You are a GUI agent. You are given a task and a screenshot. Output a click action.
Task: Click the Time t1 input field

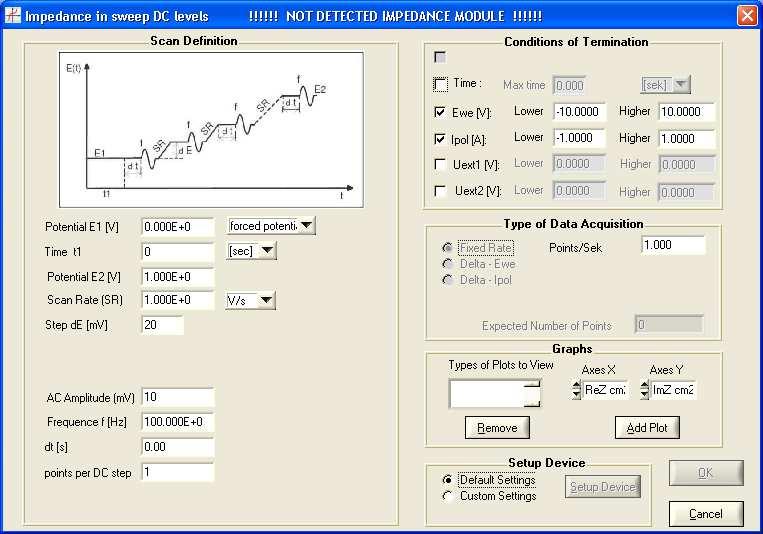178,252
